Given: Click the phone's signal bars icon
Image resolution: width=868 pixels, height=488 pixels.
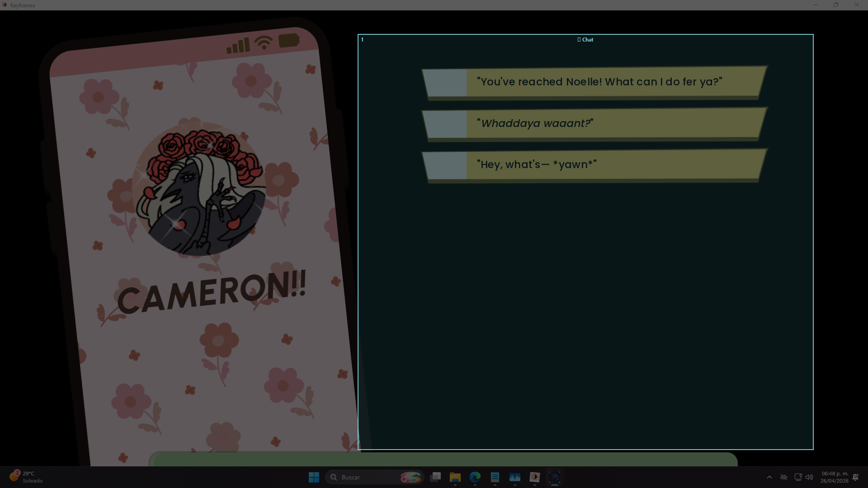Looking at the screenshot, I should click(238, 46).
